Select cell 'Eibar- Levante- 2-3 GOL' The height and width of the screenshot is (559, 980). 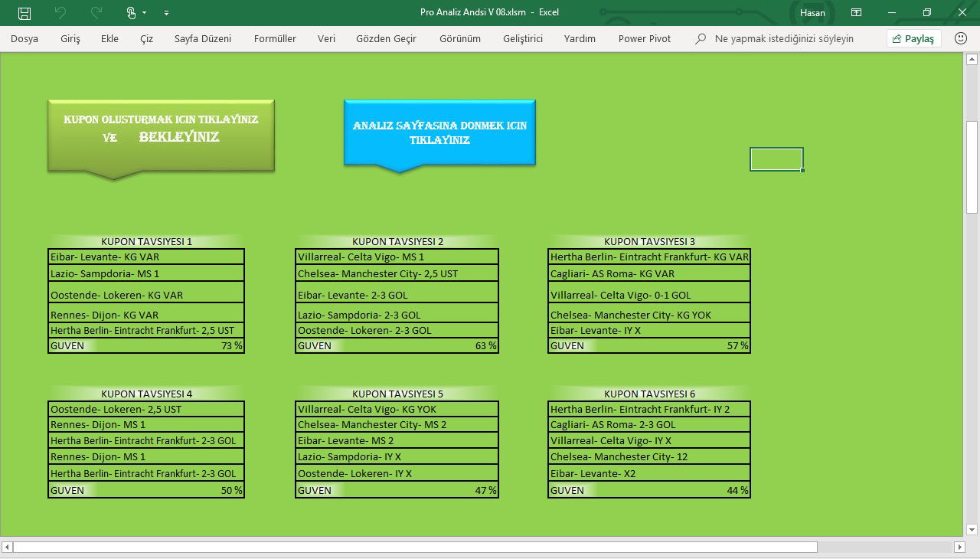click(x=397, y=293)
